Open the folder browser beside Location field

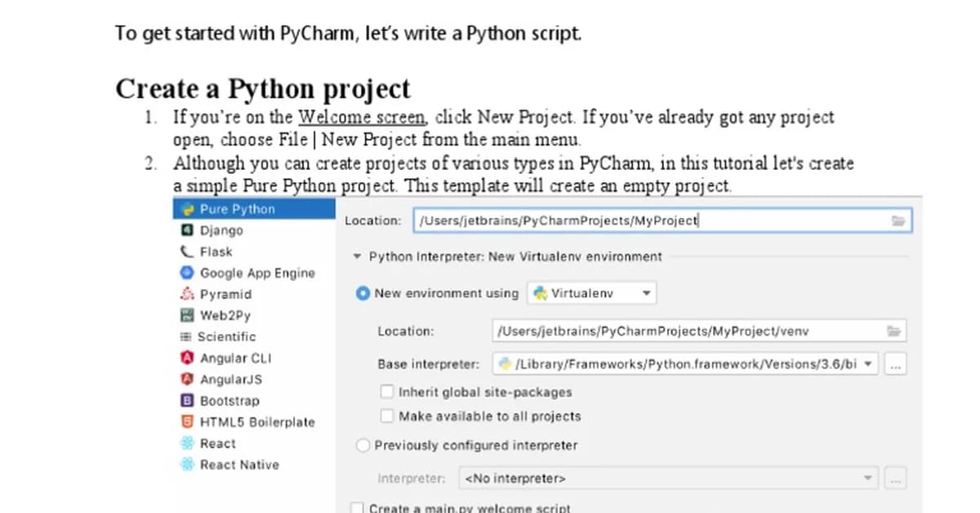pyautogui.click(x=898, y=221)
